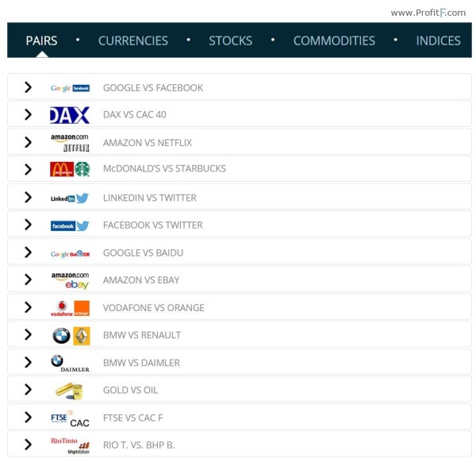Expand the Rio T. vs BHP B. chevron

click(28, 445)
